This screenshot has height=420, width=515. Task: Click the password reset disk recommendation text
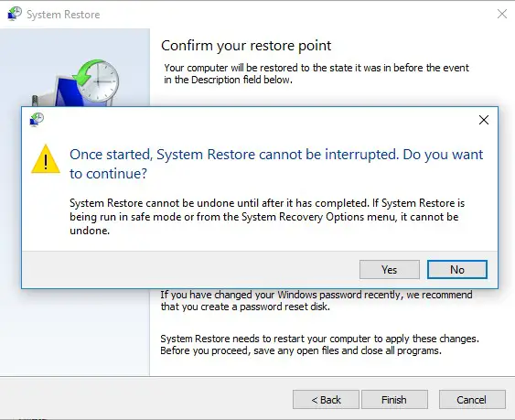pyautogui.click(x=317, y=300)
